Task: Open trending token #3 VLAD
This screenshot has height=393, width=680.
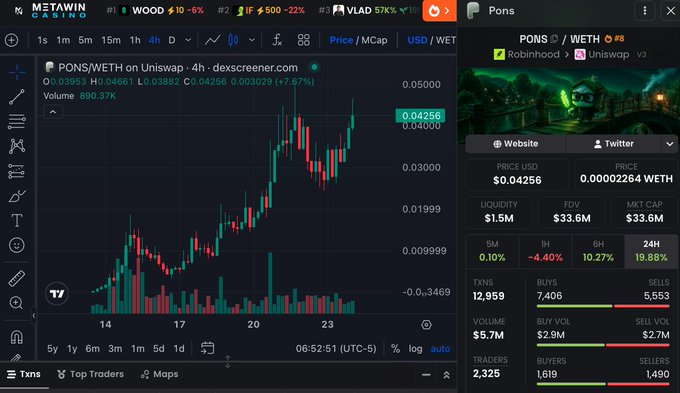Action: point(369,10)
